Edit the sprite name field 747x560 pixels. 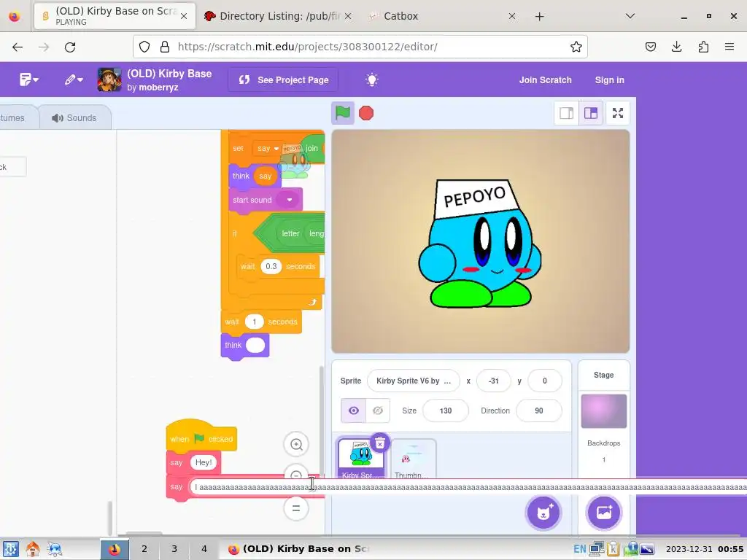[413, 381]
